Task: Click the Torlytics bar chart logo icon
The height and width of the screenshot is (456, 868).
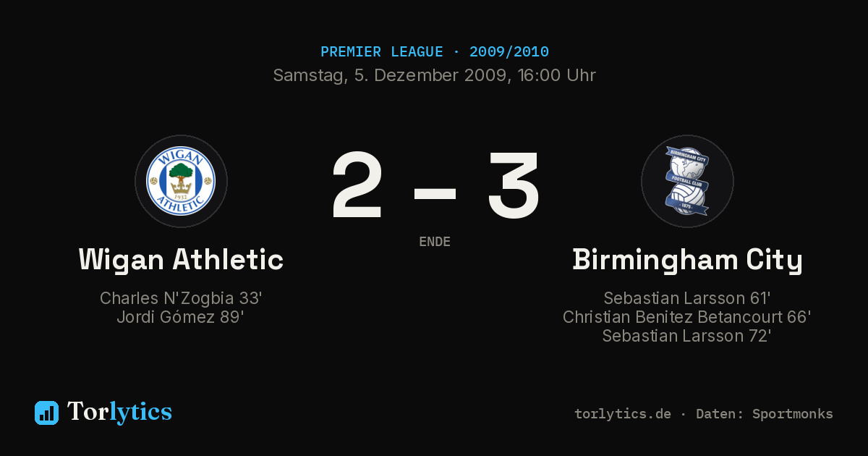Action: point(46,413)
